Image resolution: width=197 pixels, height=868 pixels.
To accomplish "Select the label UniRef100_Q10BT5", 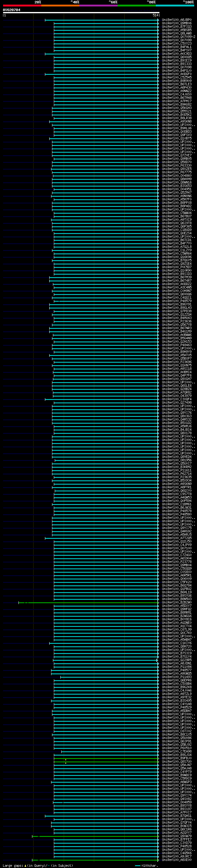I will 177,139.
